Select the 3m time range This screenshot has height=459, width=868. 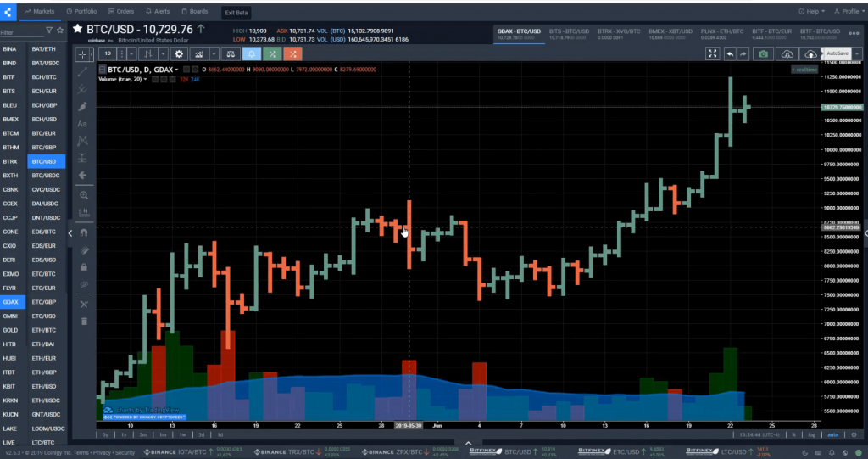142,435
